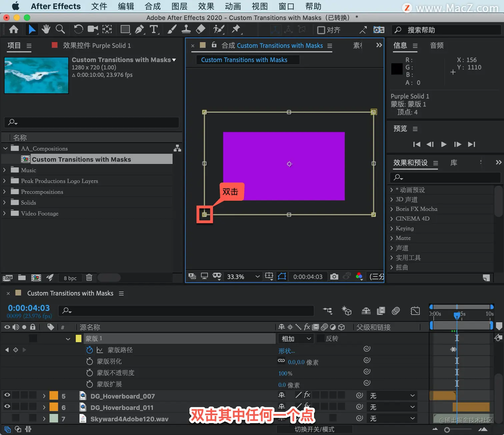Click the 形状... mask path link

[287, 351]
